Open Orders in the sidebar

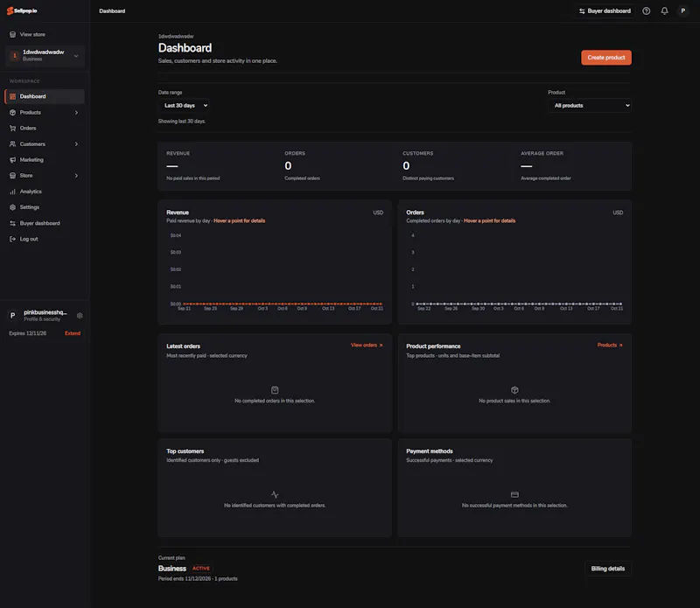pos(45,128)
